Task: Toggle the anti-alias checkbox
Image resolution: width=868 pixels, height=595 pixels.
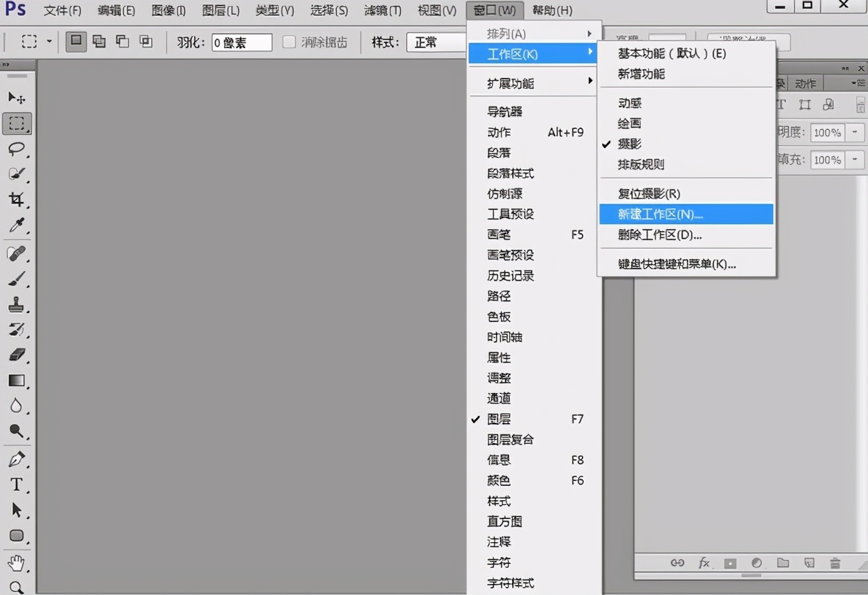Action: click(289, 42)
